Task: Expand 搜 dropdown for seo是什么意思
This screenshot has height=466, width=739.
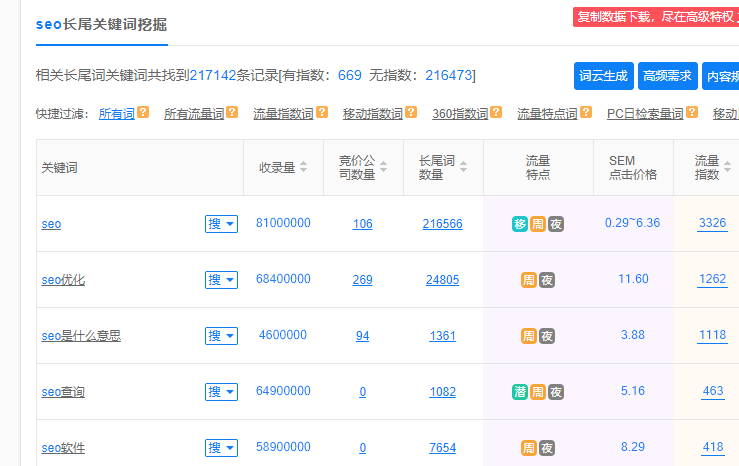Action: click(222, 336)
